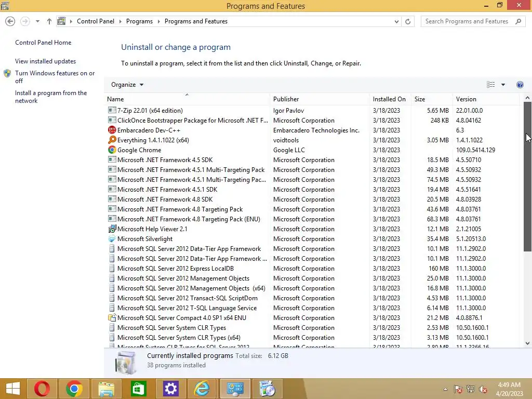
Task: Click the Action Center flag tray icon
Action: click(x=458, y=389)
